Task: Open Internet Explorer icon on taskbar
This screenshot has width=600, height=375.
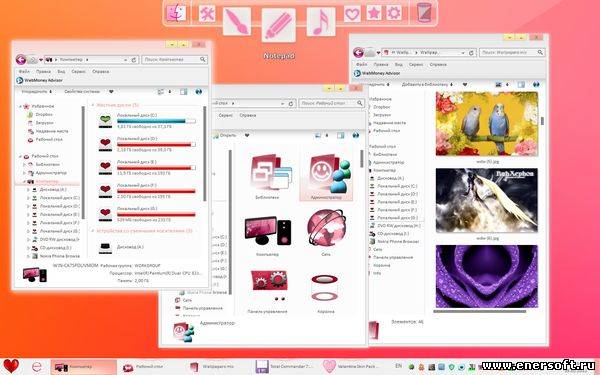Action: pos(37,367)
